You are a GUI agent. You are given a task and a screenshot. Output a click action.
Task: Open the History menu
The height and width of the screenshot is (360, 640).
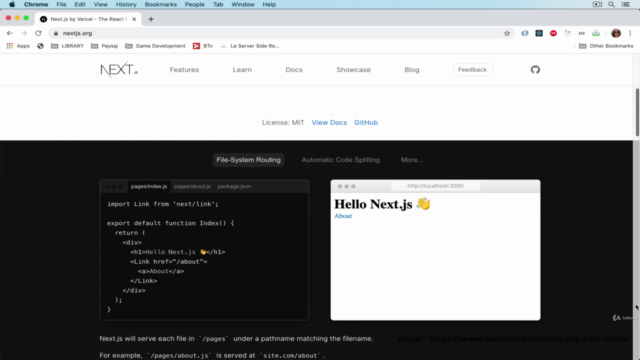(126, 4)
